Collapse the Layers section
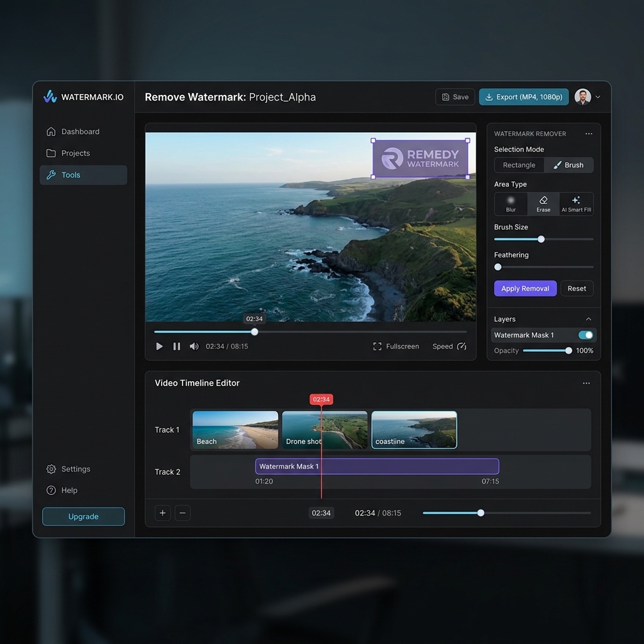This screenshot has width=644, height=644. pos(589,319)
